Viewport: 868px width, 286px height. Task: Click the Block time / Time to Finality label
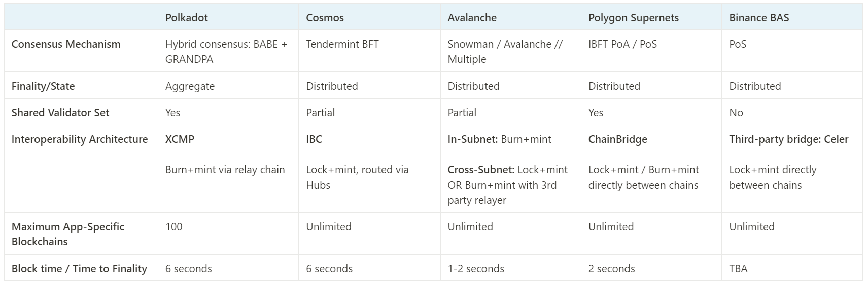click(x=79, y=269)
